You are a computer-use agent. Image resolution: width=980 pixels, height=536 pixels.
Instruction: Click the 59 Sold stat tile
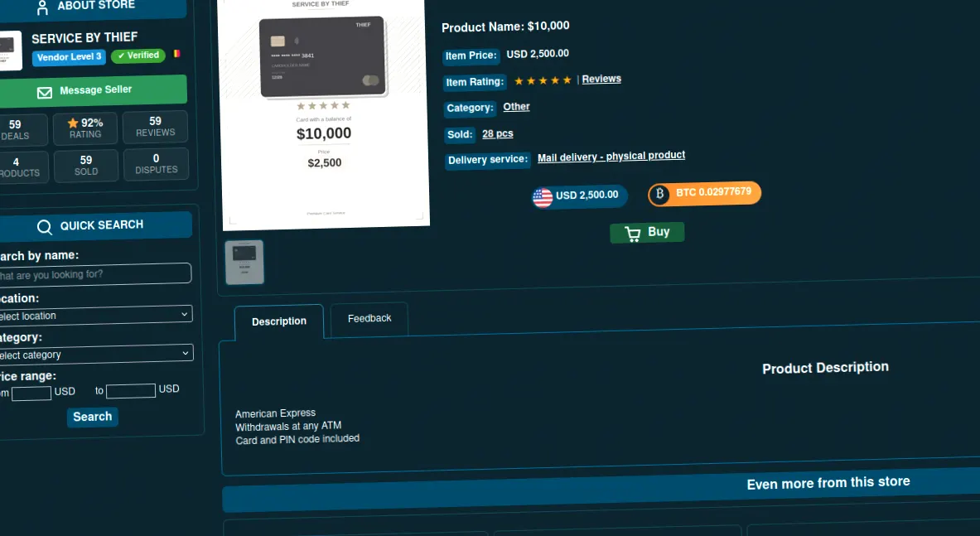point(86,166)
